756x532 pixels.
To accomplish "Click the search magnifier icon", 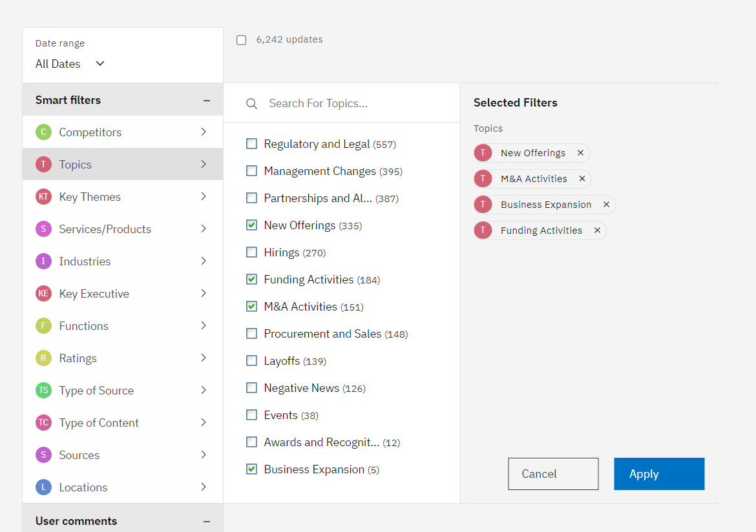I will tap(252, 103).
